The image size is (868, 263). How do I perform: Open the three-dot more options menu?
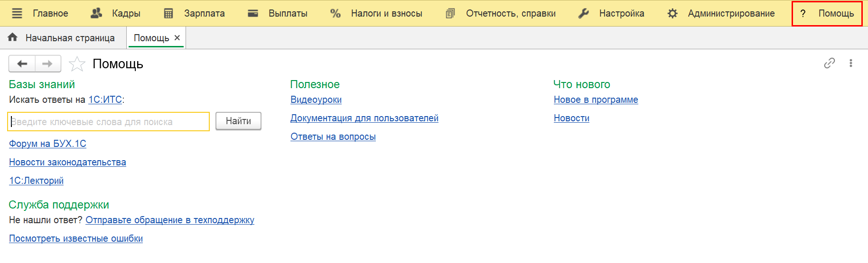click(850, 63)
